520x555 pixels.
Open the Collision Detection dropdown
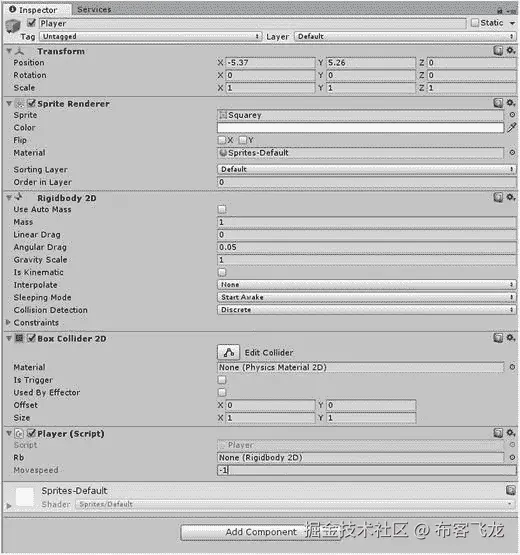tap(367, 310)
